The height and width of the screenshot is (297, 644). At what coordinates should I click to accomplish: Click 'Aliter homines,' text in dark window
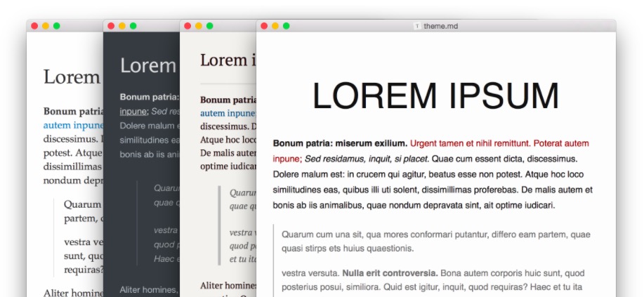(150, 290)
